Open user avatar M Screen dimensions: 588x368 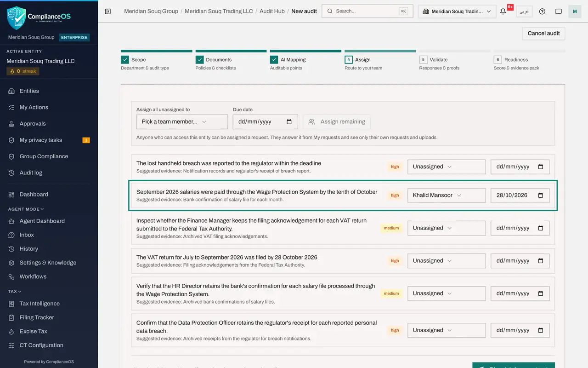coord(575,11)
